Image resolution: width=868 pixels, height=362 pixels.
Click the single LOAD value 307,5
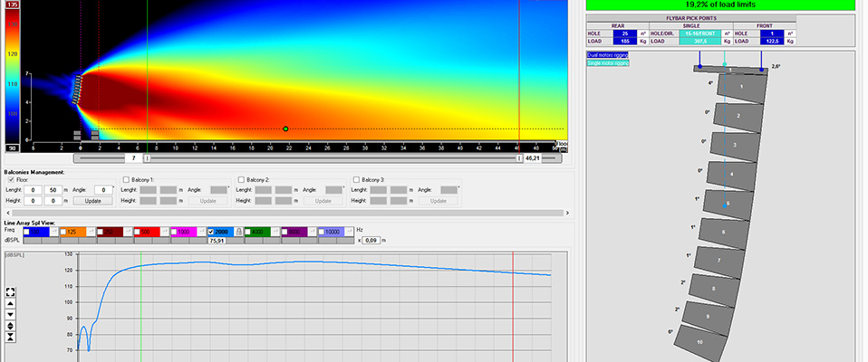(x=699, y=41)
